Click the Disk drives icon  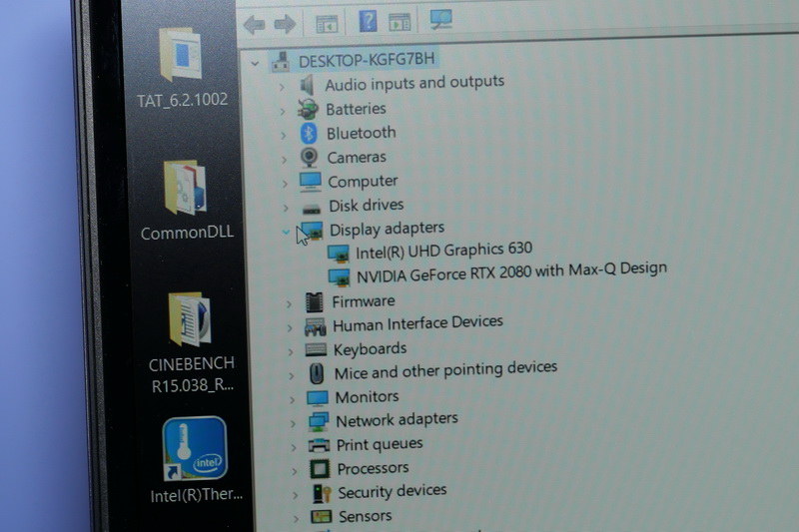(312, 209)
